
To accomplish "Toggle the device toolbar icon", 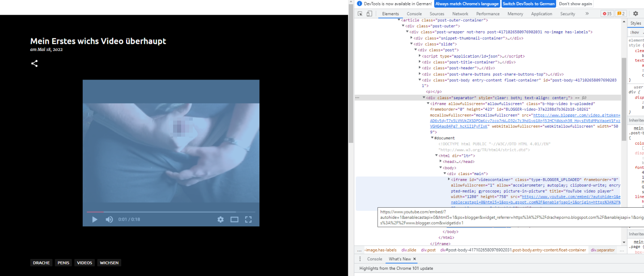I will [x=369, y=14].
